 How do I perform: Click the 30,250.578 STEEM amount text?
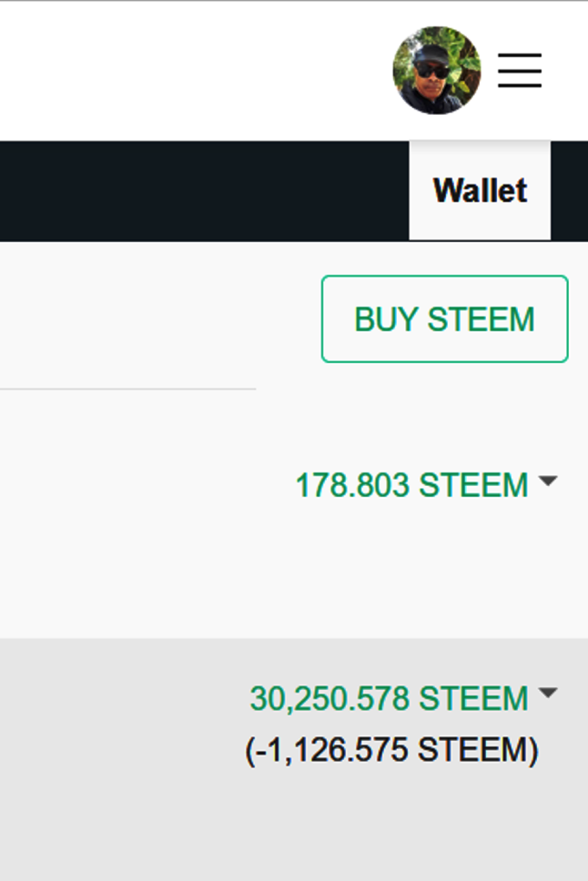click(389, 699)
